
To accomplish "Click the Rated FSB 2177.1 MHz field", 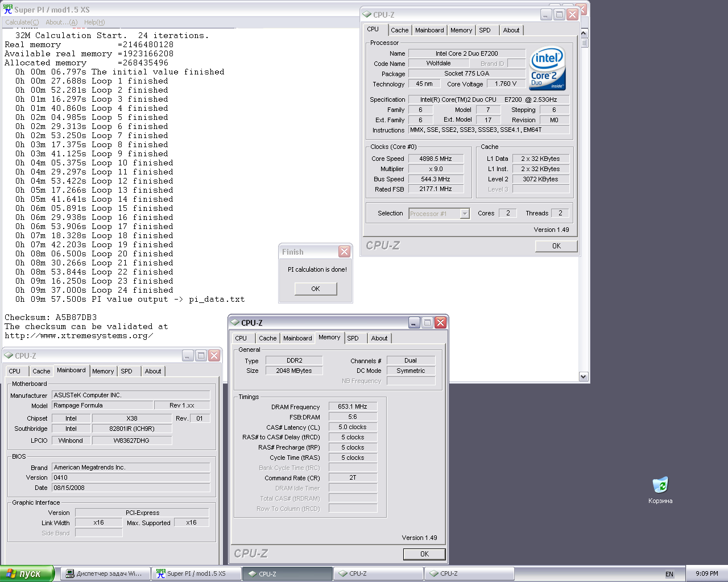I will tap(436, 189).
